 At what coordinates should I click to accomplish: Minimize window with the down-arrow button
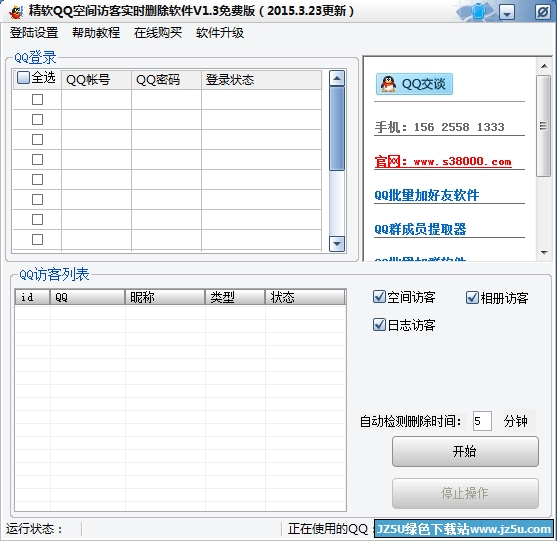[x=507, y=12]
